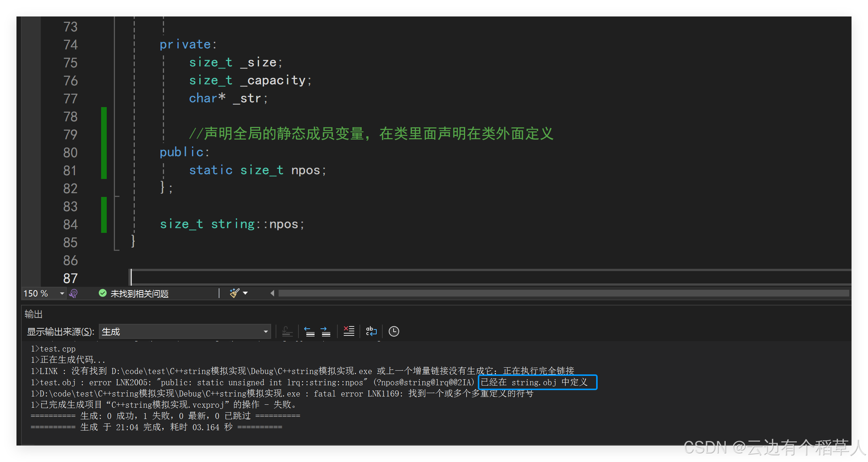Click the size_t _capacity; declaration

250,80
